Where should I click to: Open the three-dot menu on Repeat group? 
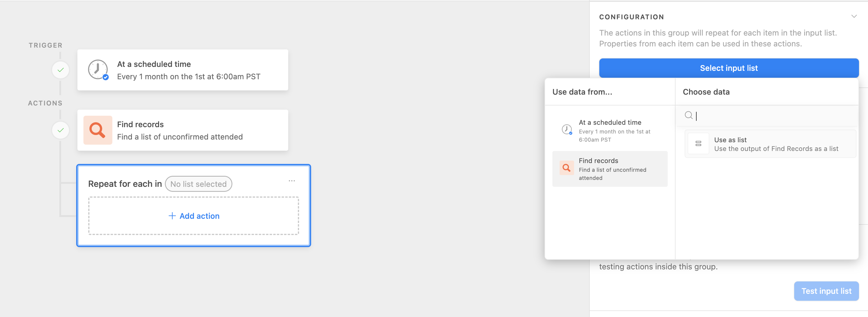point(292,181)
